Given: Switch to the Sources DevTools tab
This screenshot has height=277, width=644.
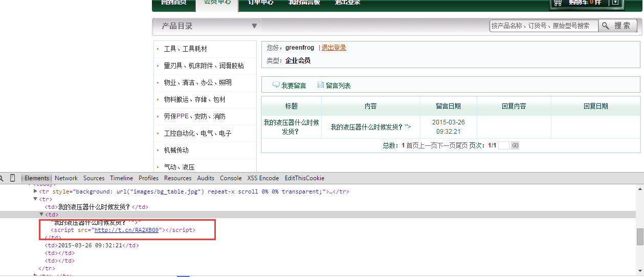Looking at the screenshot, I should point(94,178).
